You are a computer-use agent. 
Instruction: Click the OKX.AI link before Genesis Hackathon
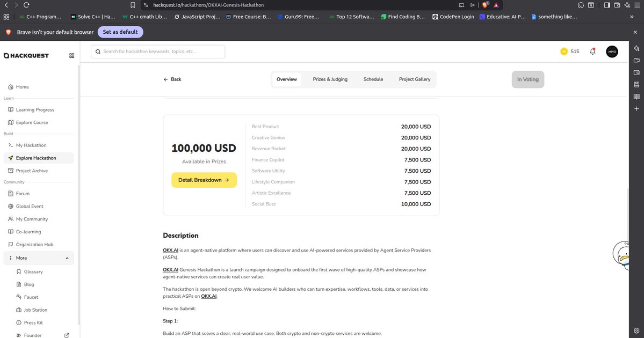pos(170,269)
